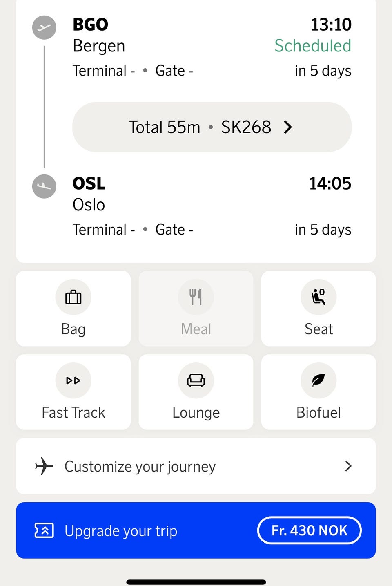The width and height of the screenshot is (392, 586).
Task: Tap the Upgrade your trip label
Action: tap(121, 531)
